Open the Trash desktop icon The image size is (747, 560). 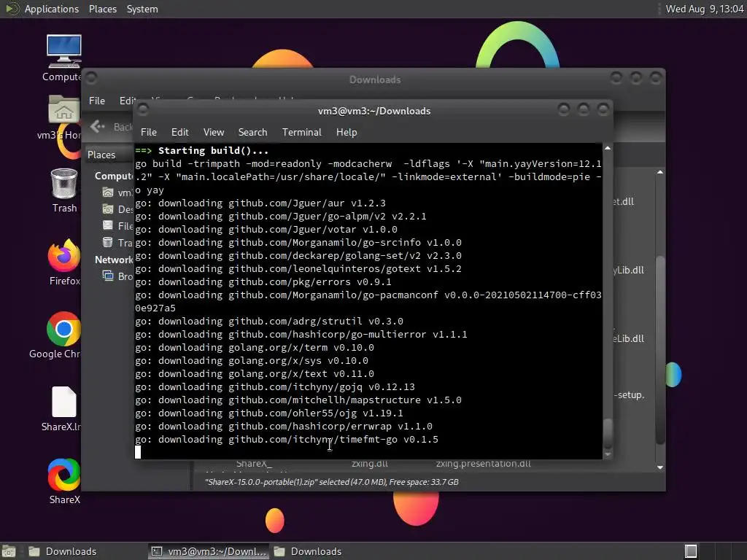click(x=64, y=183)
